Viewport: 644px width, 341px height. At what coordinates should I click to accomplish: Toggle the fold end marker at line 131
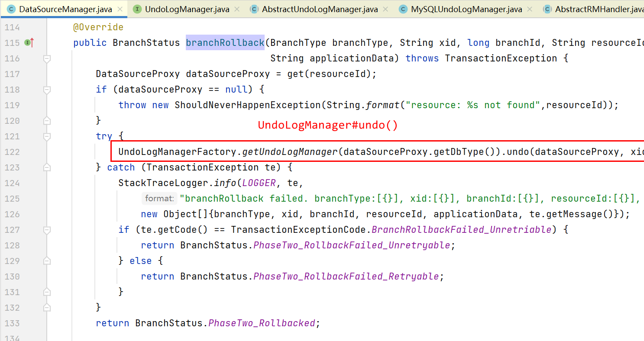(47, 292)
